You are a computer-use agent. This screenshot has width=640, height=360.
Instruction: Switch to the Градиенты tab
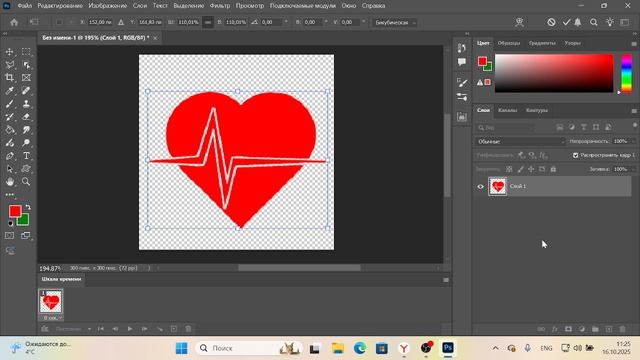[542, 43]
